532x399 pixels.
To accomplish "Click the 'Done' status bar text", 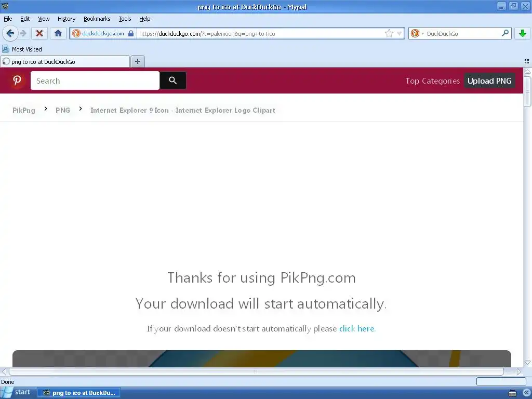I will [x=7, y=382].
